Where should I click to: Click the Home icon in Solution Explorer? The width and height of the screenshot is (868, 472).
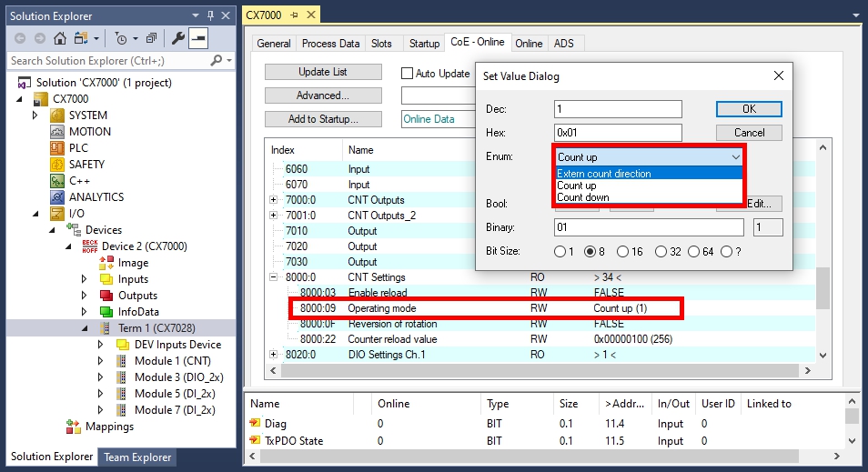point(60,38)
